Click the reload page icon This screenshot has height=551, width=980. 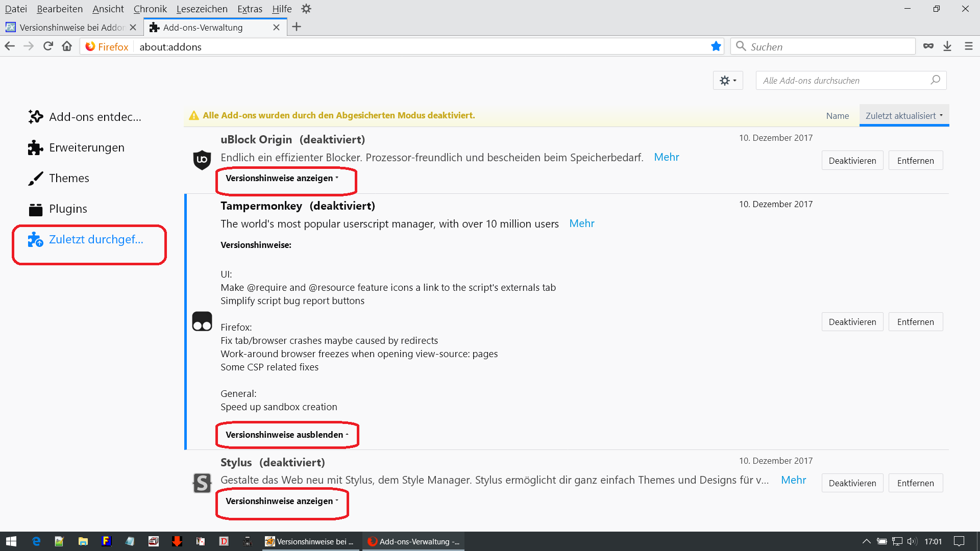(x=48, y=46)
